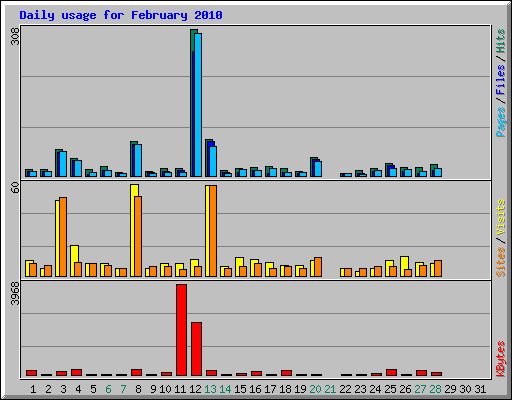Click day label 16 on the axis
Screen dimensions: 512x400
pyautogui.click(x=255, y=389)
